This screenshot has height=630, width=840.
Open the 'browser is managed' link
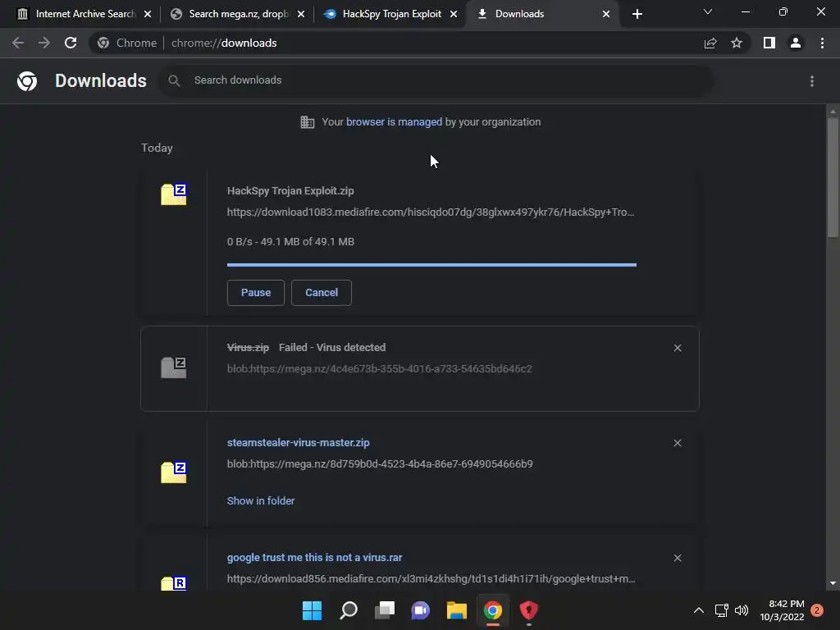coord(394,122)
